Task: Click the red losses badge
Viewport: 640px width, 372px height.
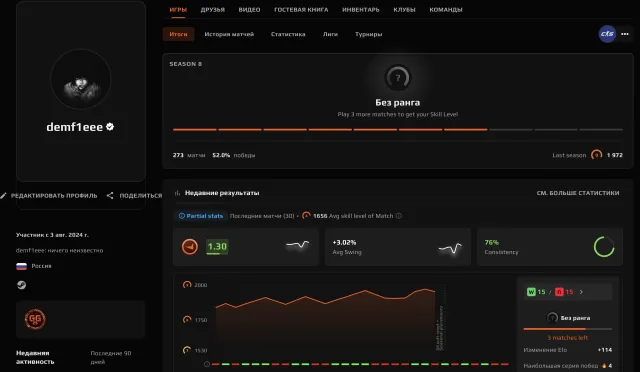Action: pos(559,292)
